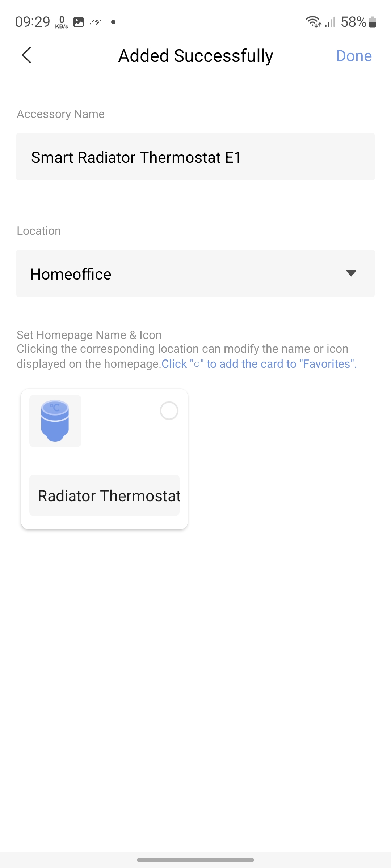Tap the 09:29 clock in status bar
391x868 pixels.
[33, 22]
